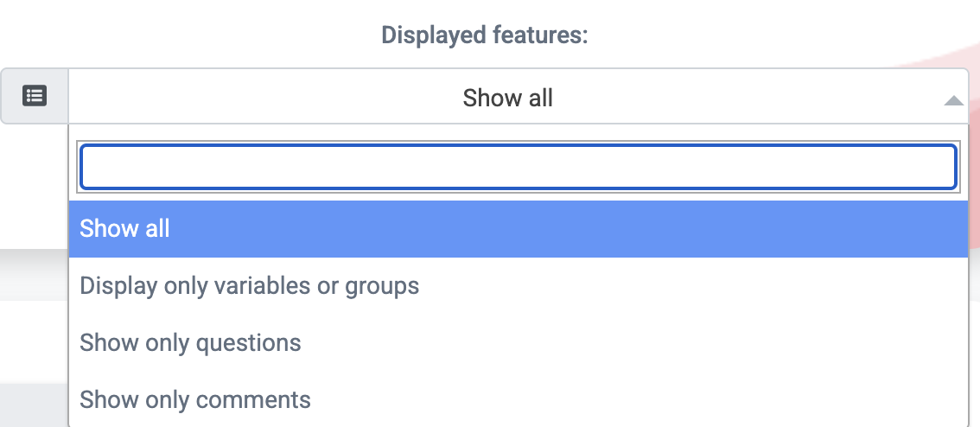Screen dimensions: 980x427
Task: Click the Show all combo box field
Action: [519, 96]
